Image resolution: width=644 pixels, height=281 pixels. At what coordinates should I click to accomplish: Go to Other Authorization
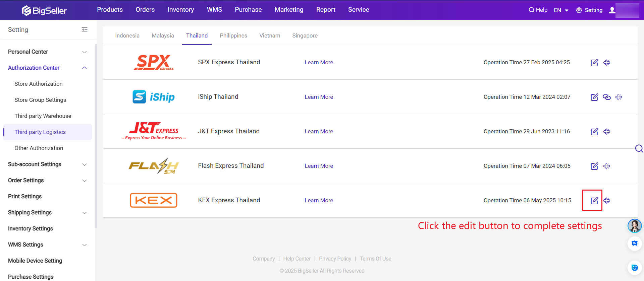coord(39,148)
